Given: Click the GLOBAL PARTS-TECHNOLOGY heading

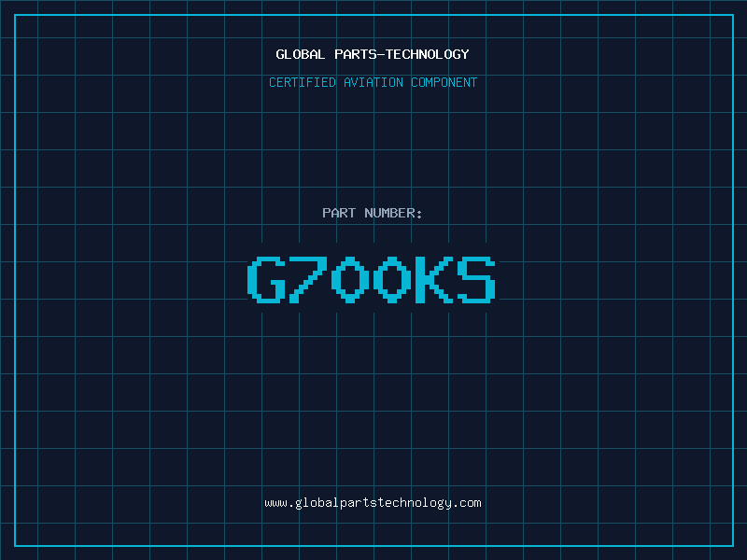Looking at the screenshot, I should pyautogui.click(x=373, y=54).
